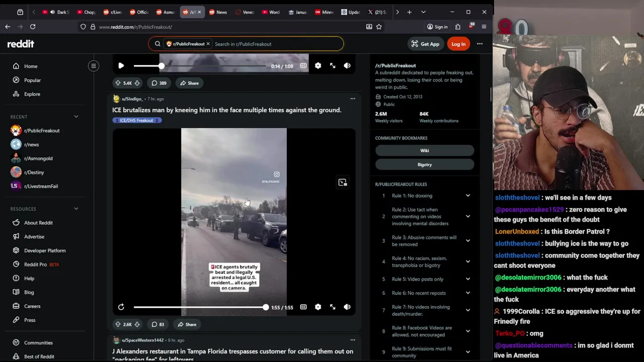Open overflow menu on u/SpaceWestern1442 post
This screenshot has width=644, height=362.
click(353, 340)
